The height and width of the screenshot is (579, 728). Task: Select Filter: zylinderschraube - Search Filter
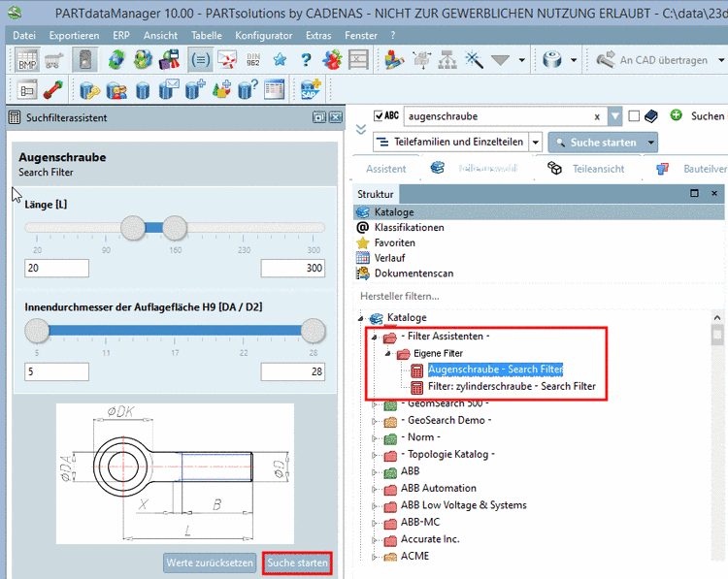point(512,386)
